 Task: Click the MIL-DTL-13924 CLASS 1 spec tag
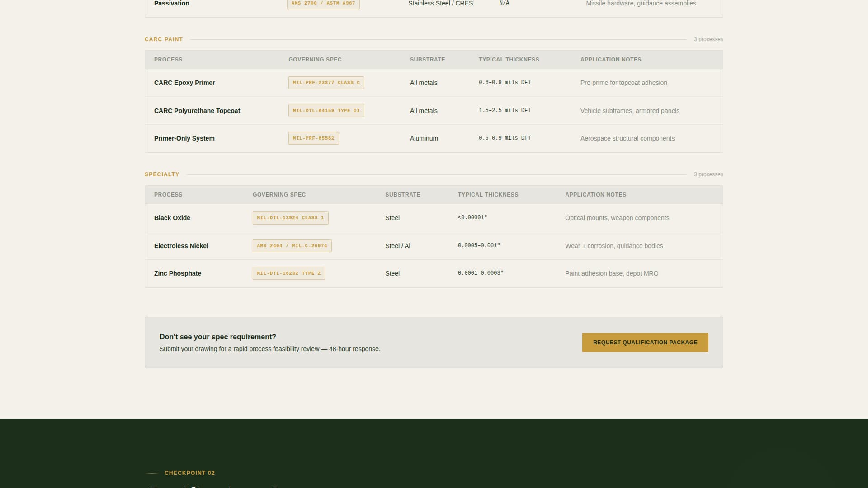pyautogui.click(x=290, y=218)
